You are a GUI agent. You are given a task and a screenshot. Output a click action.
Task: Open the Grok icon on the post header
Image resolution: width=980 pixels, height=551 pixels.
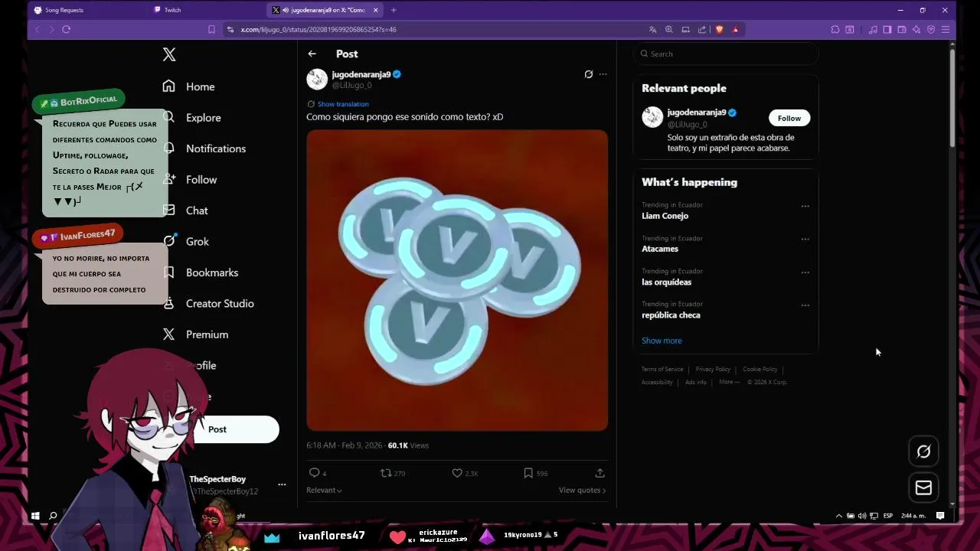[588, 74]
